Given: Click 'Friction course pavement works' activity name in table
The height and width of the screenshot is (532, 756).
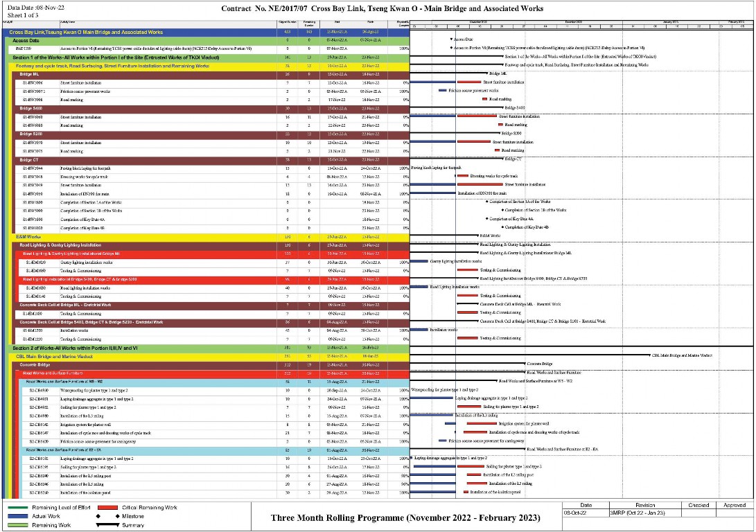Looking at the screenshot, I should click(85, 91).
